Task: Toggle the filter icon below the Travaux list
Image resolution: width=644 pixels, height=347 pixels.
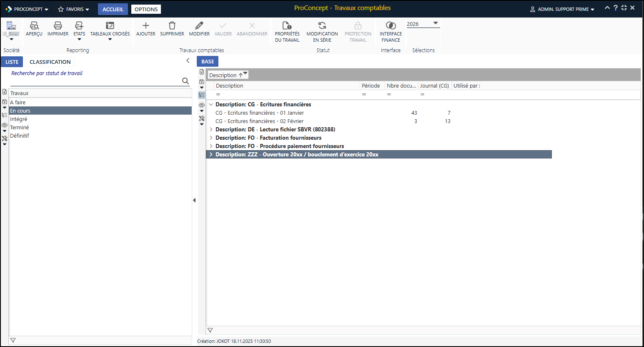Action: point(13,340)
